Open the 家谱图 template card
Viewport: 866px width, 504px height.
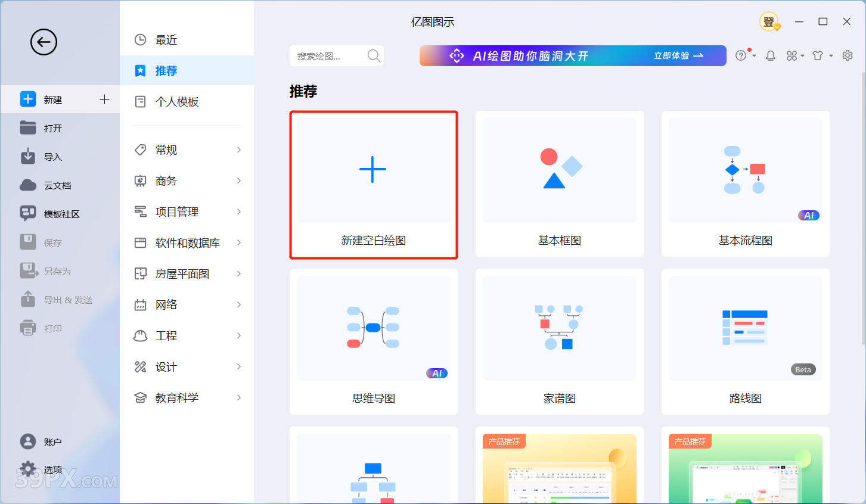tap(560, 341)
